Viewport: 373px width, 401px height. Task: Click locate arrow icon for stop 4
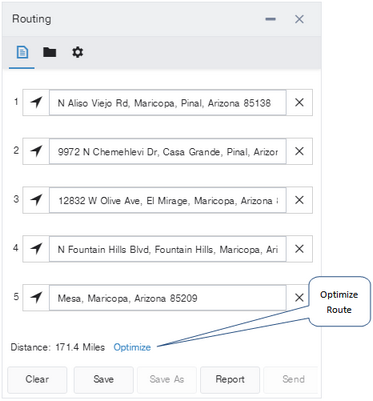click(x=36, y=249)
